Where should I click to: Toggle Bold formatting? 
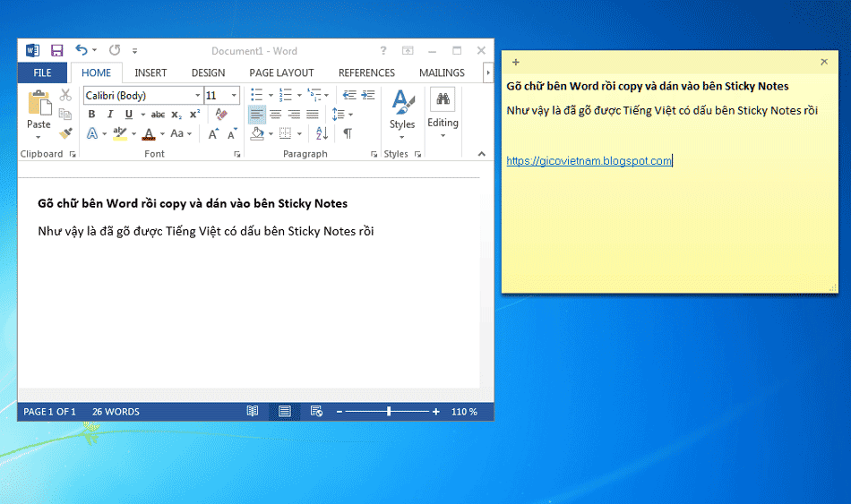coord(91,115)
